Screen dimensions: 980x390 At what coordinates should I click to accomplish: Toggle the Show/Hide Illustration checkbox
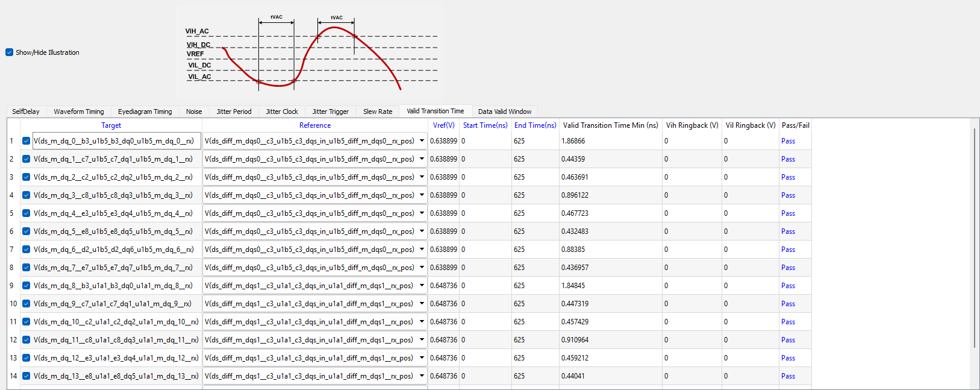[x=10, y=52]
